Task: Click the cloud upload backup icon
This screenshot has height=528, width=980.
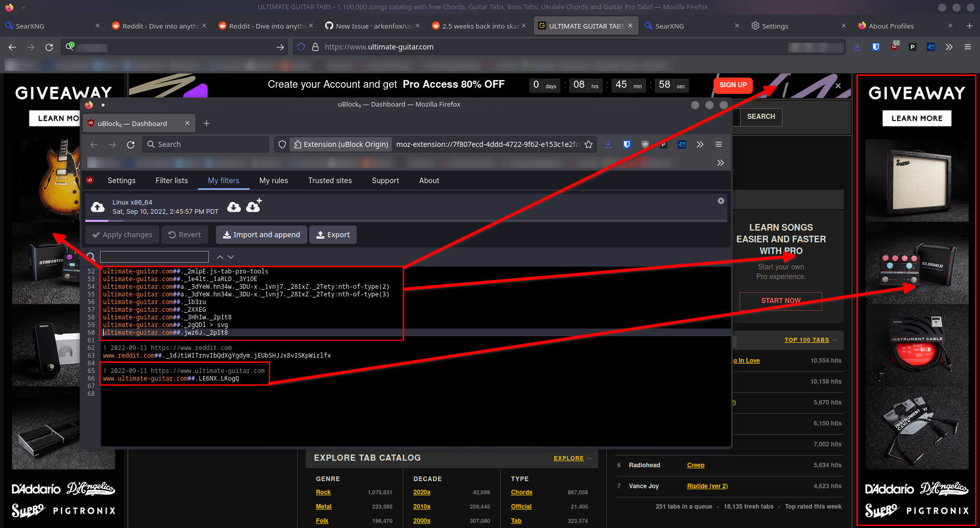Action: point(97,207)
